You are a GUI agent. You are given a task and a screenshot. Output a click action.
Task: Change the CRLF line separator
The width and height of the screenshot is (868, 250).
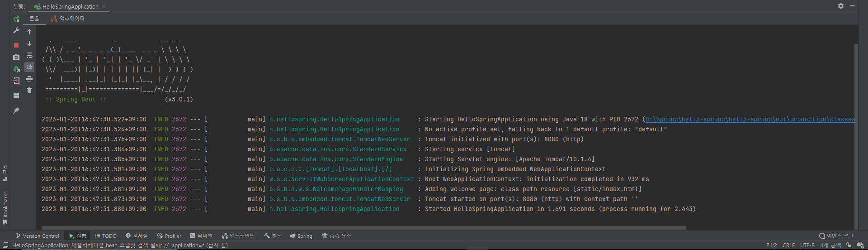(788, 245)
